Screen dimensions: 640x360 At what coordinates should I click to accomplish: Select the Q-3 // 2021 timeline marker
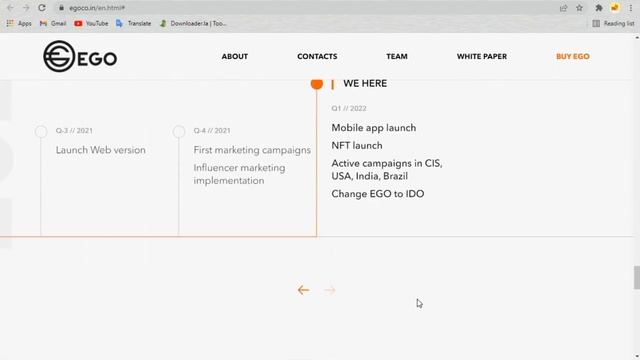pos(41,131)
